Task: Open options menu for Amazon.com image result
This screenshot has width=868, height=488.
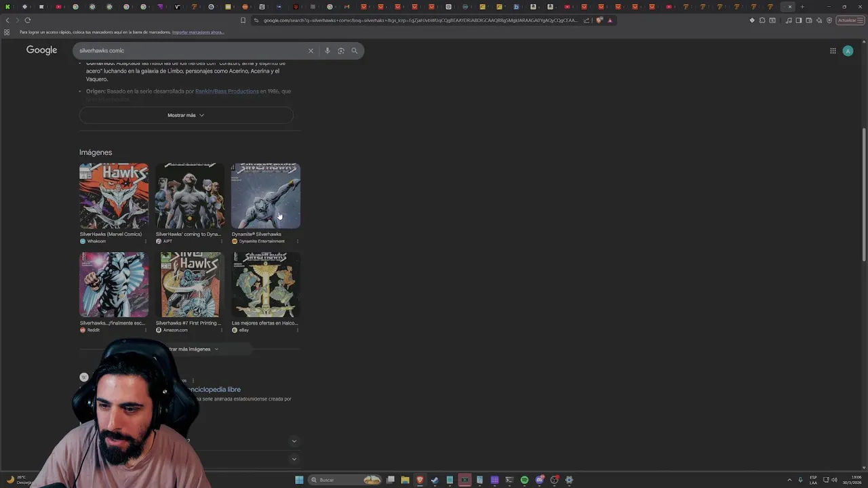Action: 221,330
